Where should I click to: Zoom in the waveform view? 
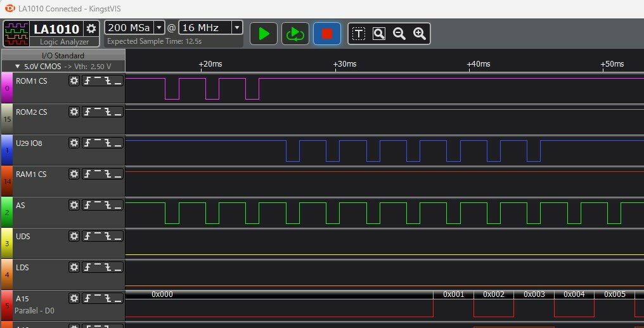[x=419, y=34]
